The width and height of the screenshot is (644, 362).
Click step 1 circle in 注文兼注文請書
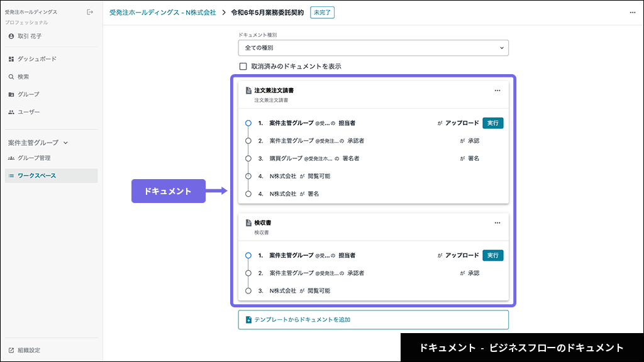click(x=248, y=123)
